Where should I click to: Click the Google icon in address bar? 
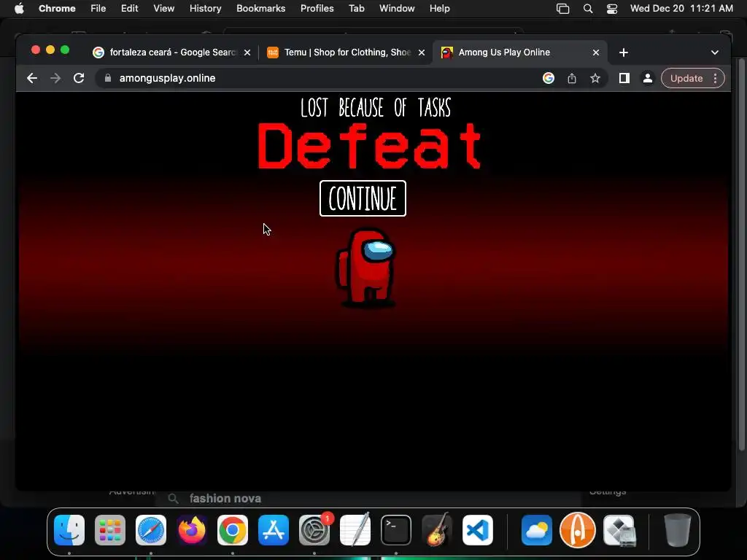click(x=549, y=78)
